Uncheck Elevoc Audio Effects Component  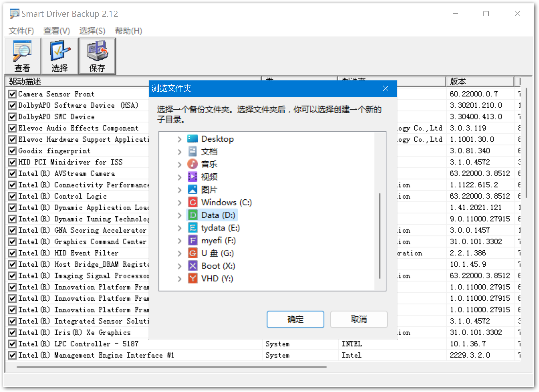coord(12,128)
